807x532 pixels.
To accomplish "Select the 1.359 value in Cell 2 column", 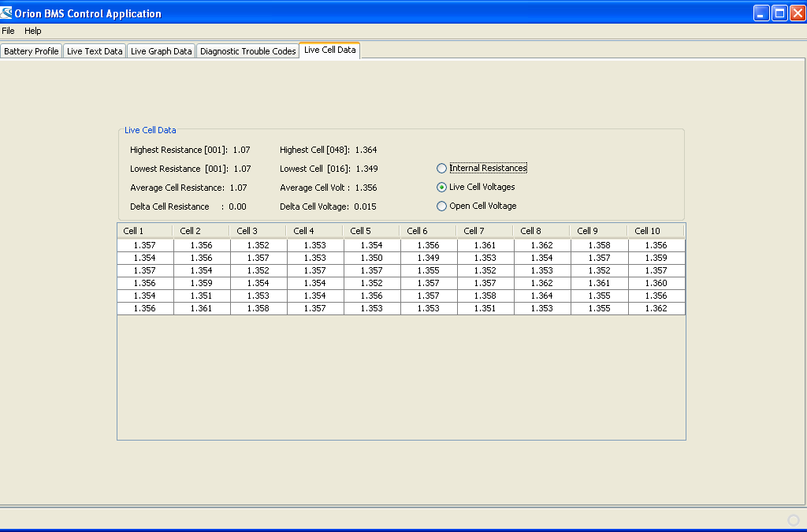I will click(202, 283).
